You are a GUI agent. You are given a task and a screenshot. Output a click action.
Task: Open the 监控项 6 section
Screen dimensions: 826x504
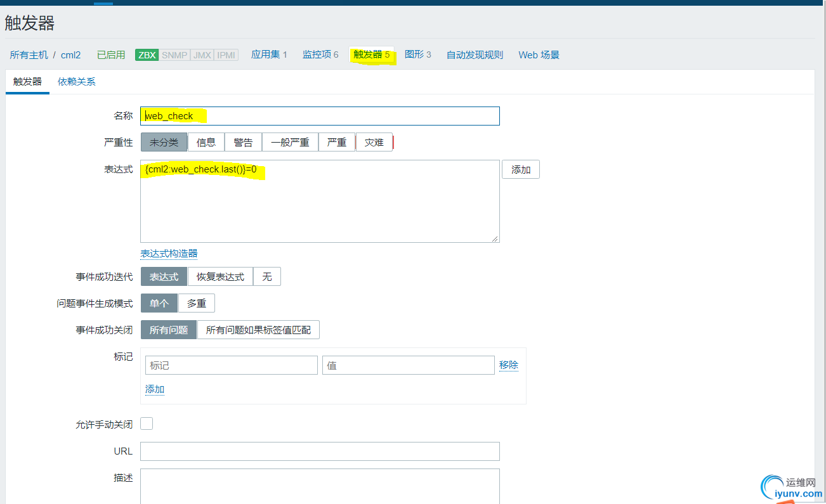coord(320,55)
